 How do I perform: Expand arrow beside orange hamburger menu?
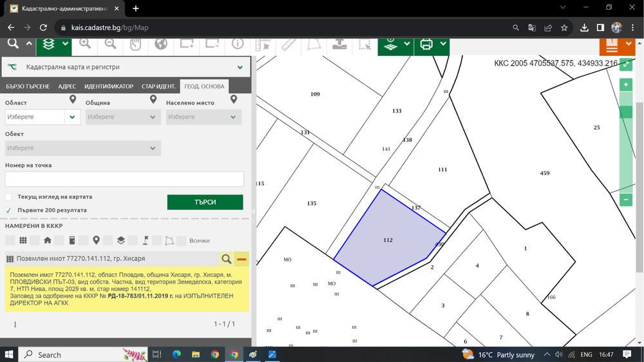[x=629, y=44]
